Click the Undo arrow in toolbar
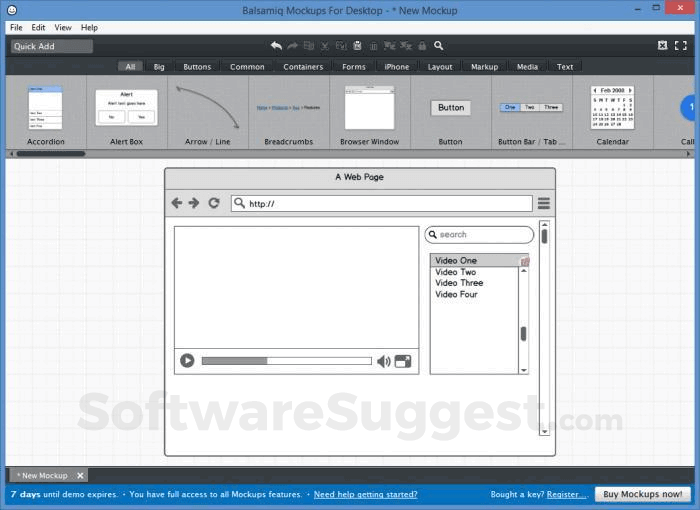This screenshot has height=510, width=700. 276,46
